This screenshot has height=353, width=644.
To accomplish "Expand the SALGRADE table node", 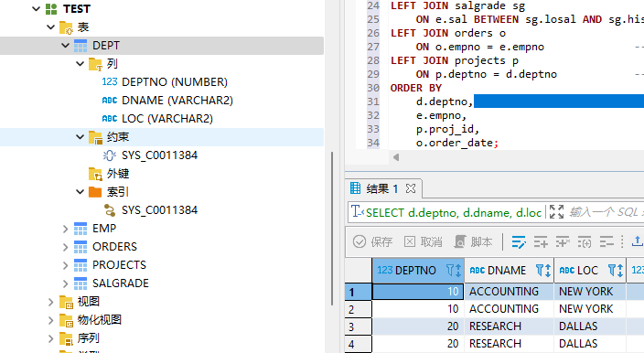I will click(65, 283).
